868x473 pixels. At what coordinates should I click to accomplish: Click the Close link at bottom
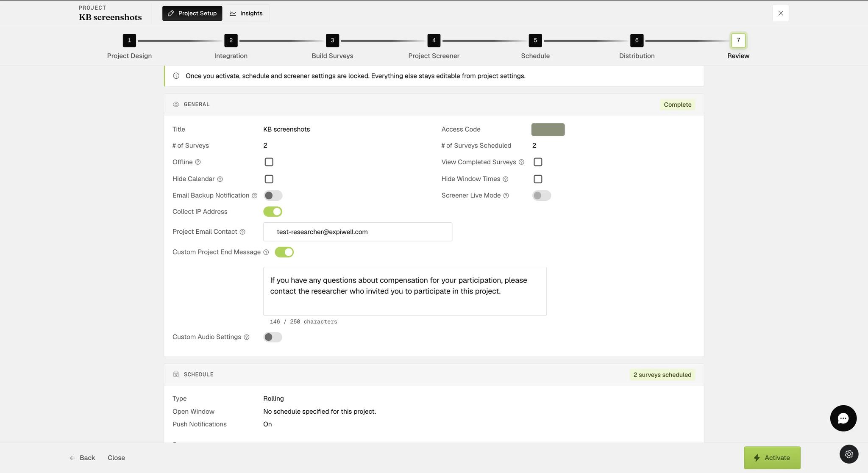pos(116,458)
